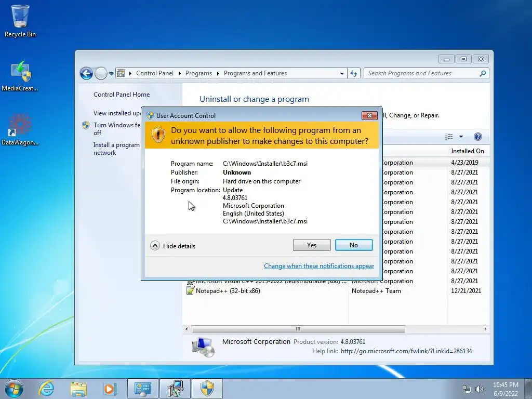
Task: Click the help link URL in details pane
Action: 406,351
